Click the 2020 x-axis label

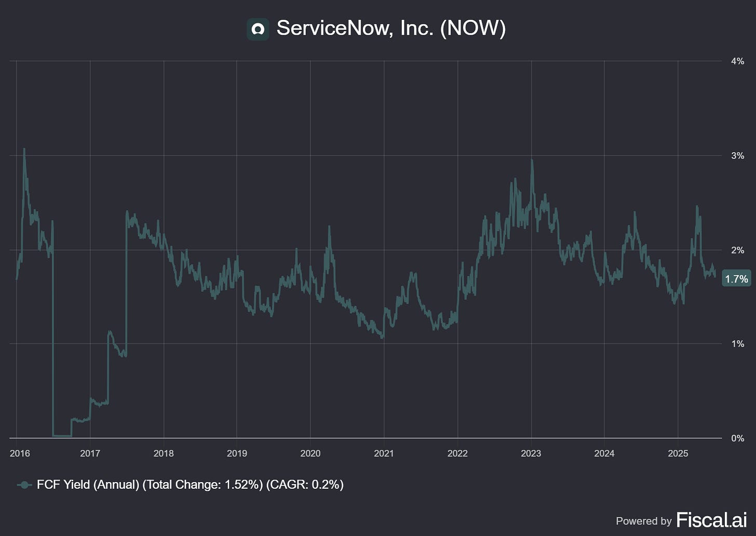310,453
